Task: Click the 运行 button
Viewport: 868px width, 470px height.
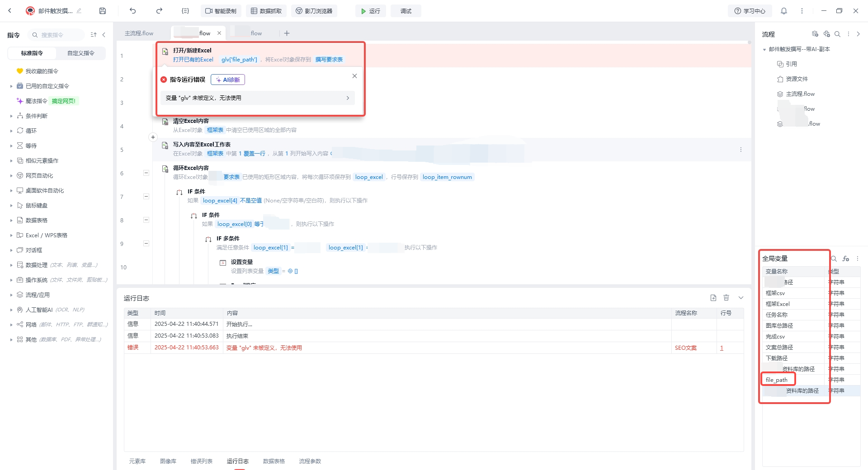Action: coord(370,11)
